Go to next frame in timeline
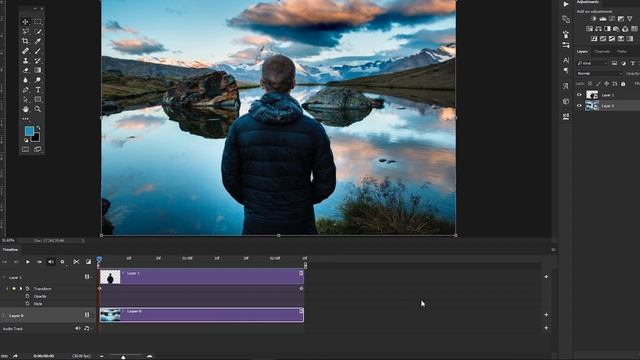The width and height of the screenshot is (640, 360). (39, 262)
